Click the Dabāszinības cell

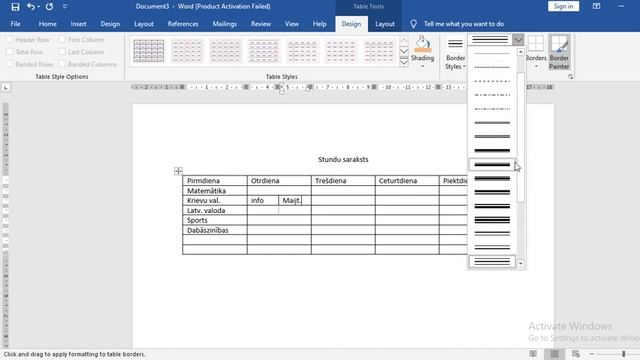tap(215, 230)
